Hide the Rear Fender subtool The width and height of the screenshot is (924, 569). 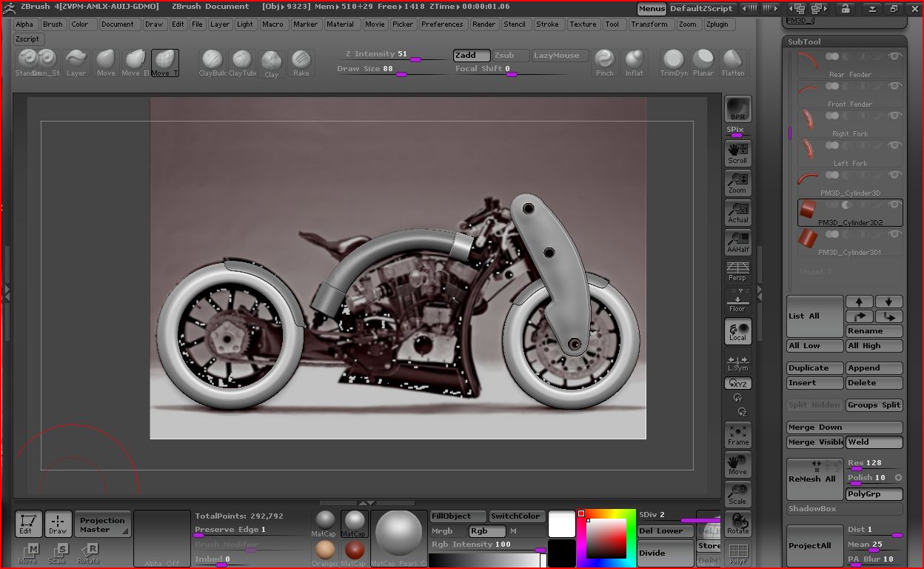(894, 56)
